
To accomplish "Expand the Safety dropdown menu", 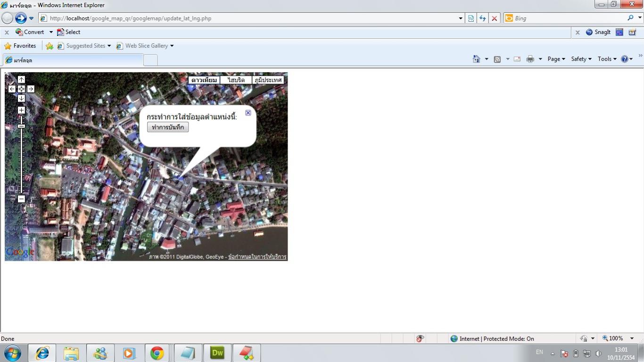I will click(x=581, y=59).
